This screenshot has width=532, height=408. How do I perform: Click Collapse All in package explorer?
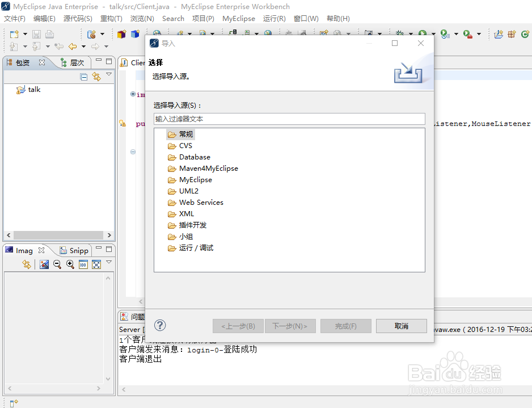[x=84, y=77]
